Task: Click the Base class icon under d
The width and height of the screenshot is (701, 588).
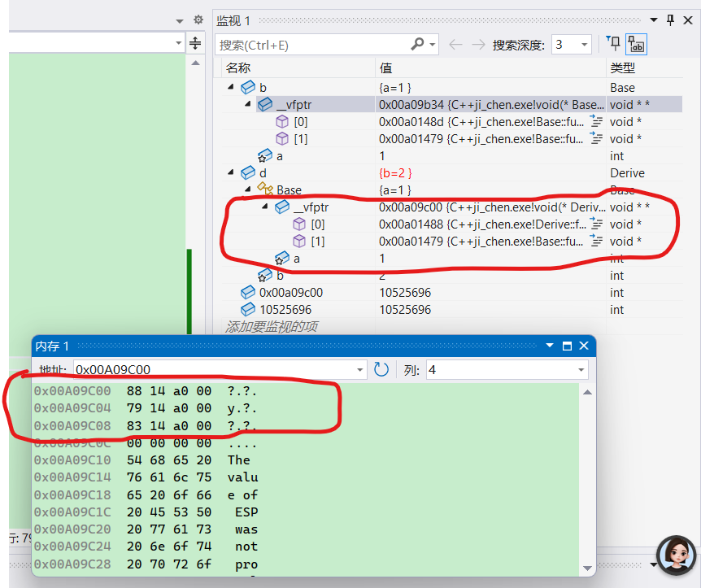Action: (265, 189)
